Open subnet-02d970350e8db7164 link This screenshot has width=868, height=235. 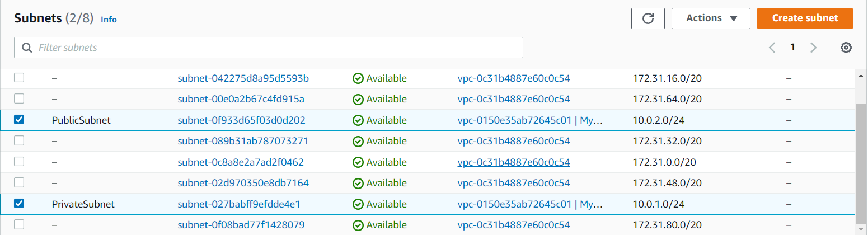tap(243, 183)
